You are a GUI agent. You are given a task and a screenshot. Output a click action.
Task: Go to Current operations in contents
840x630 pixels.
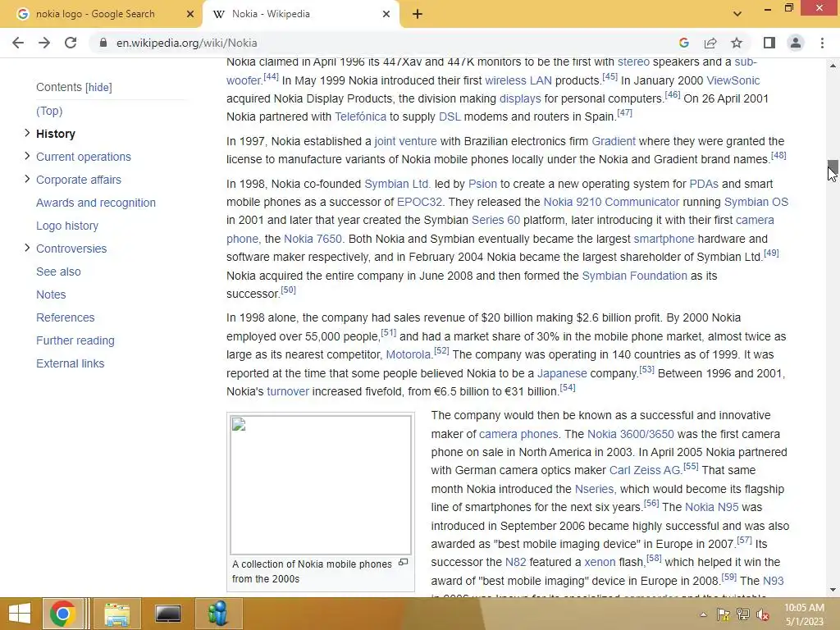pos(84,157)
